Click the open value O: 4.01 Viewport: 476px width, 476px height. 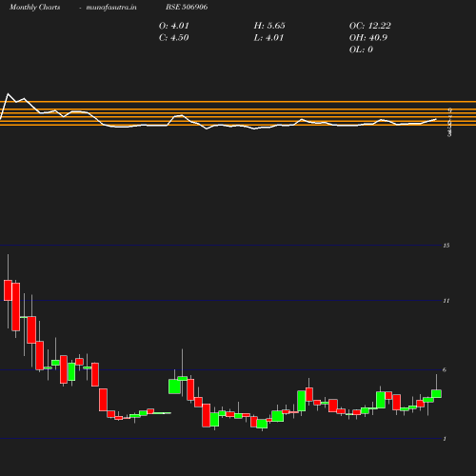click(x=173, y=26)
